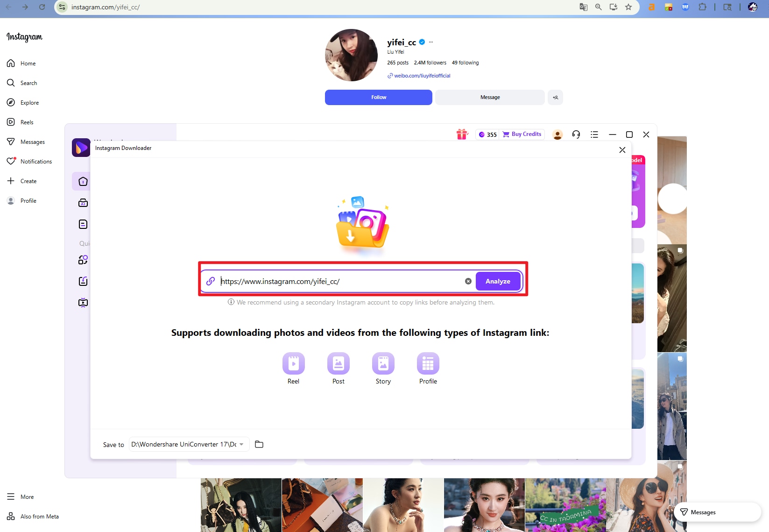This screenshot has width=769, height=532.
Task: Select the Post download type icon
Action: pos(338,364)
